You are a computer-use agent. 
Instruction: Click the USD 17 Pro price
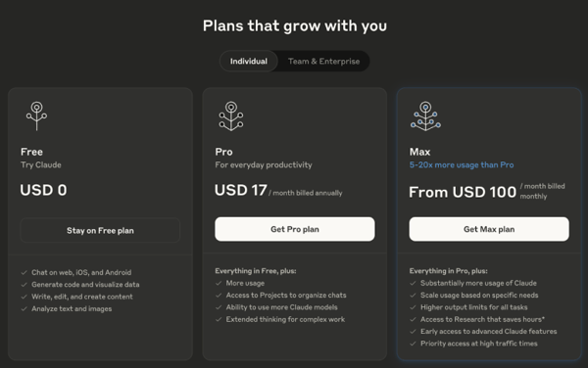click(241, 190)
